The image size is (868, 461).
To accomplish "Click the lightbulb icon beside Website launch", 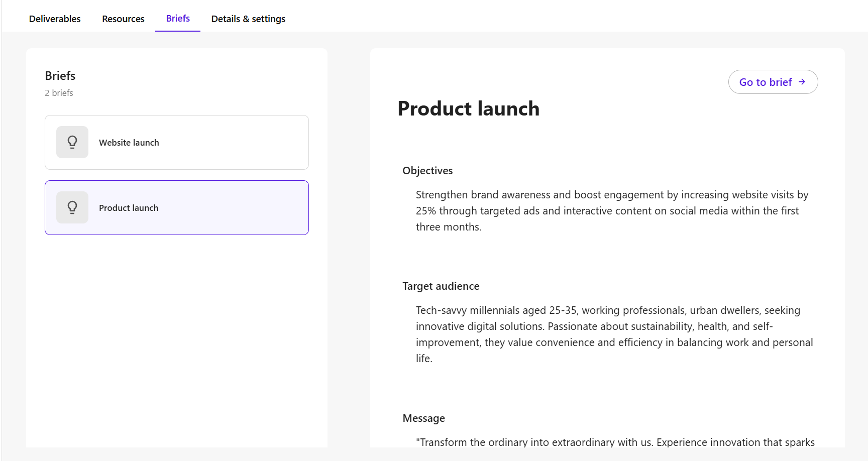I will 72,142.
